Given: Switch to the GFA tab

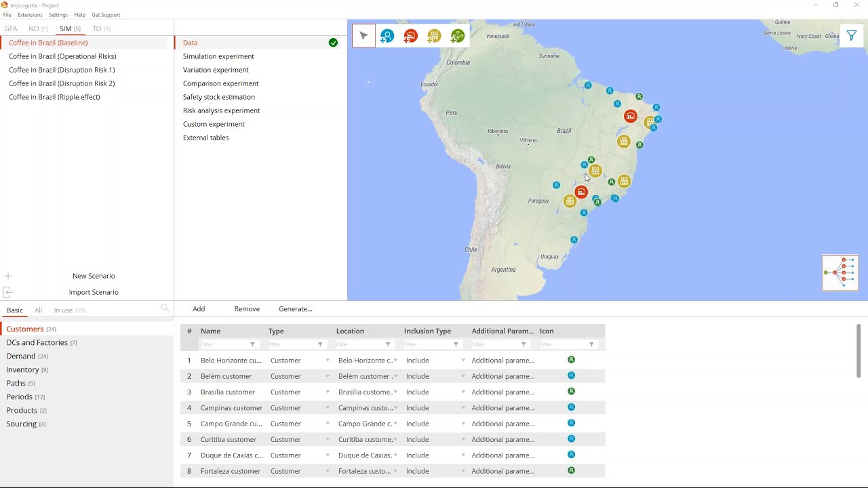Looking at the screenshot, I should pos(11,28).
